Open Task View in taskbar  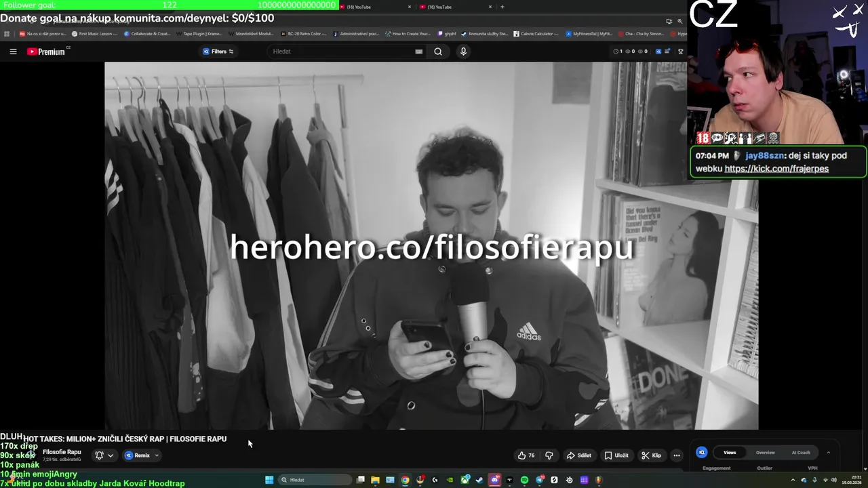pos(361,480)
